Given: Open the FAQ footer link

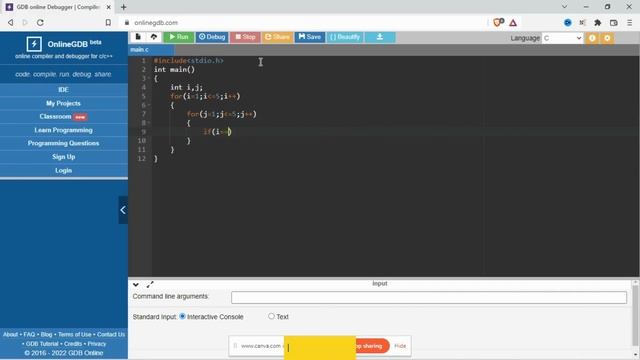Looking at the screenshot, I should pyautogui.click(x=29, y=334).
